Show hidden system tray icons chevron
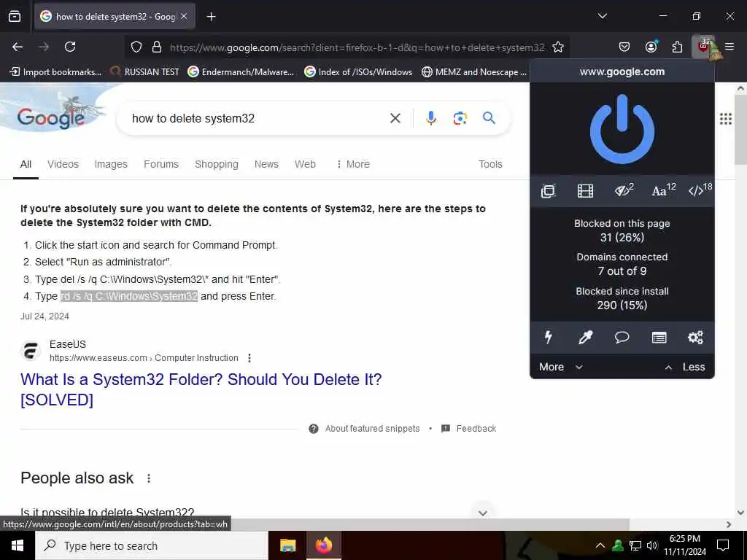The image size is (747, 560). 600,545
